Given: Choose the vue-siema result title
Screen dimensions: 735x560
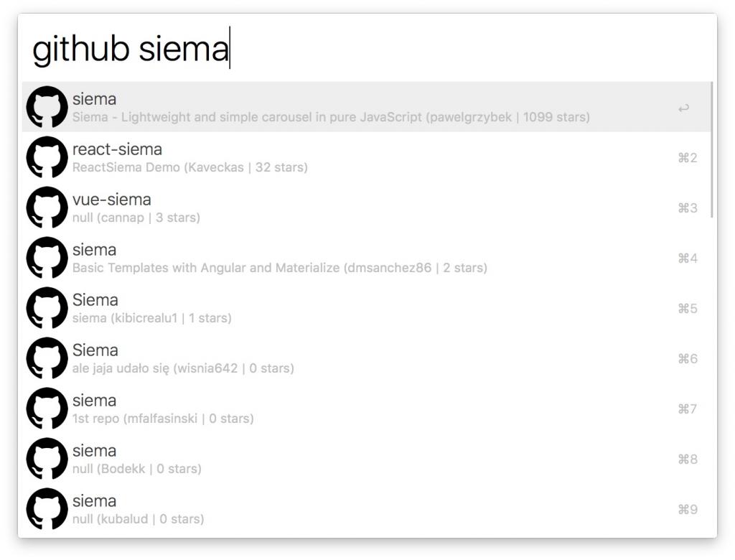Looking at the screenshot, I should [111, 200].
